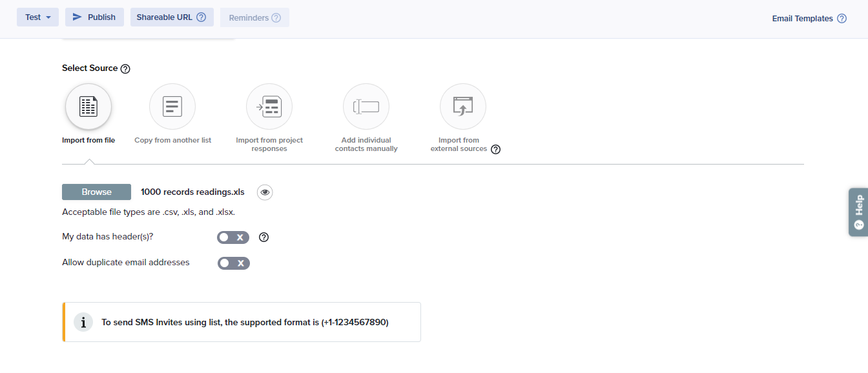Click the Reminders toolbar item
The width and height of the screenshot is (868, 373).
pos(254,18)
